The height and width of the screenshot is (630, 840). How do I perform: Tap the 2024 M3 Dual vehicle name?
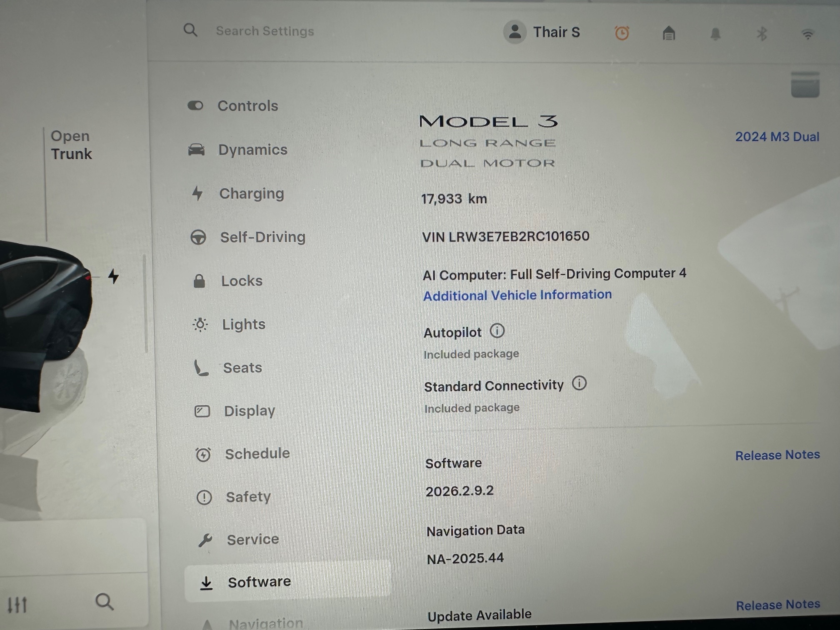click(777, 137)
